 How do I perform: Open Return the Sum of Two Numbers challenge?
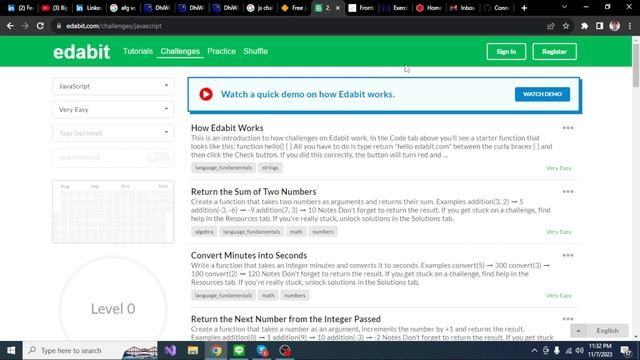click(x=253, y=192)
